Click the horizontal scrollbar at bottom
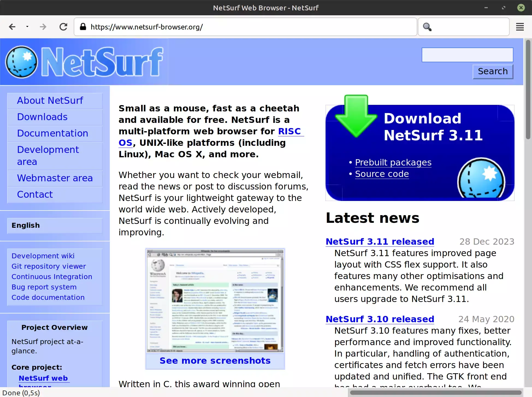The height and width of the screenshot is (397, 532). click(436, 393)
